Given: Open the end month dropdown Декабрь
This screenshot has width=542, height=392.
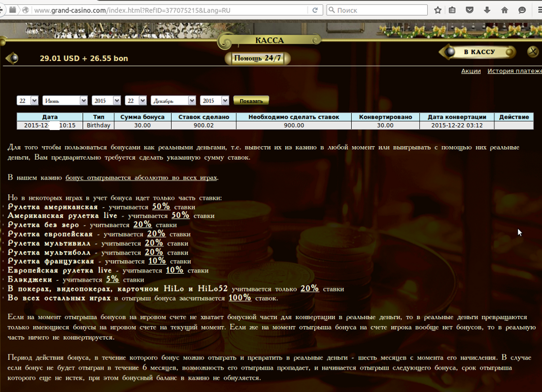Looking at the screenshot, I should (x=173, y=100).
